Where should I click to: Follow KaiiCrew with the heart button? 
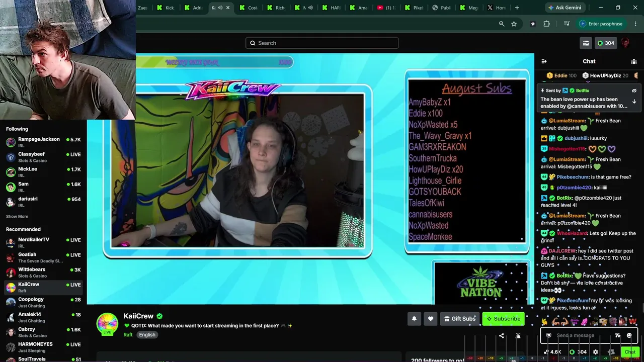pos(431,319)
